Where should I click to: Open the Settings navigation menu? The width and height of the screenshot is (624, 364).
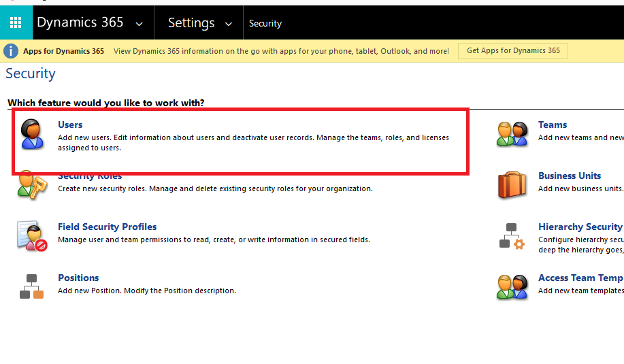(x=191, y=23)
